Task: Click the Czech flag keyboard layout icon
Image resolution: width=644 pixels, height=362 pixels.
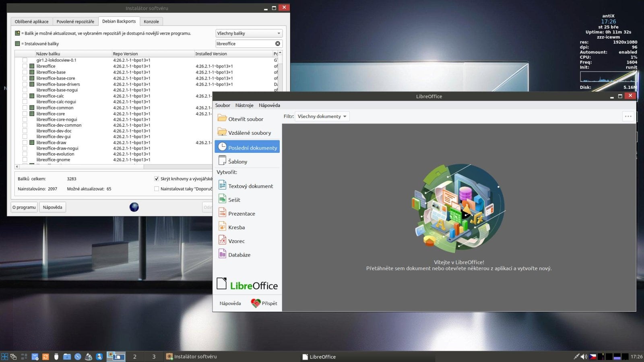Action: point(593,356)
